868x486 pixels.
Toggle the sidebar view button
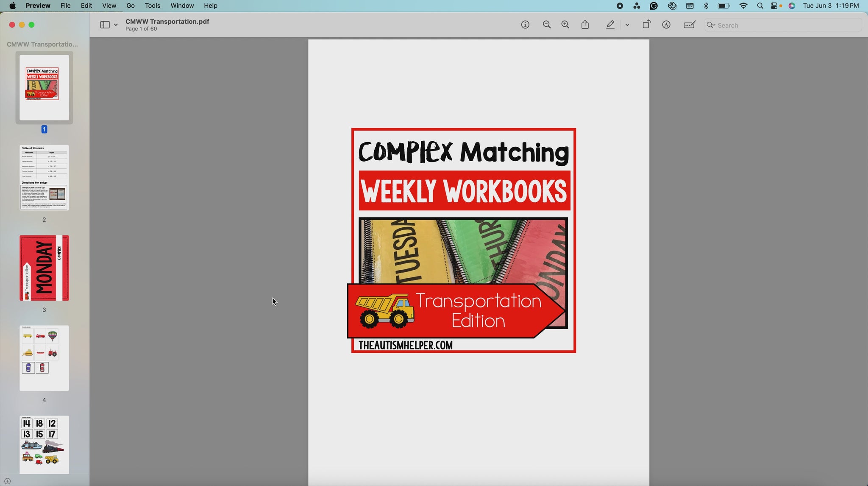point(105,25)
